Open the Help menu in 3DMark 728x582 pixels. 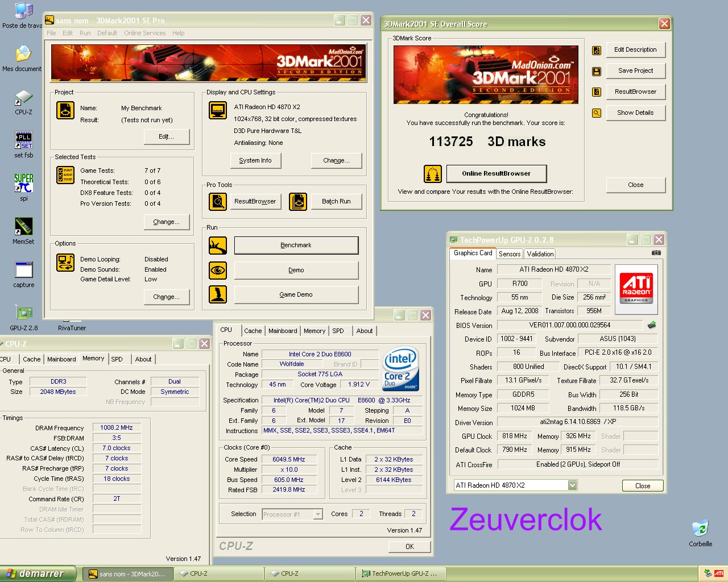tap(179, 33)
